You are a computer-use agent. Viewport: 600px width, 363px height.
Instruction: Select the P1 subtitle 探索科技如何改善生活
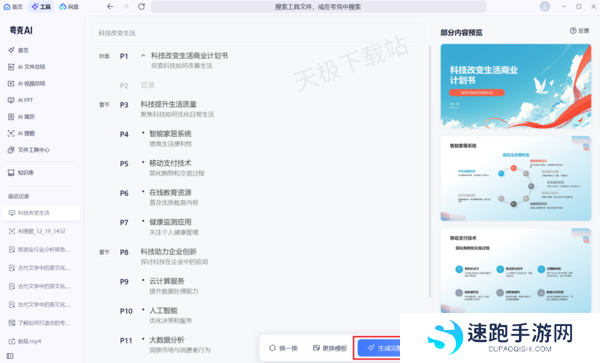(x=181, y=66)
